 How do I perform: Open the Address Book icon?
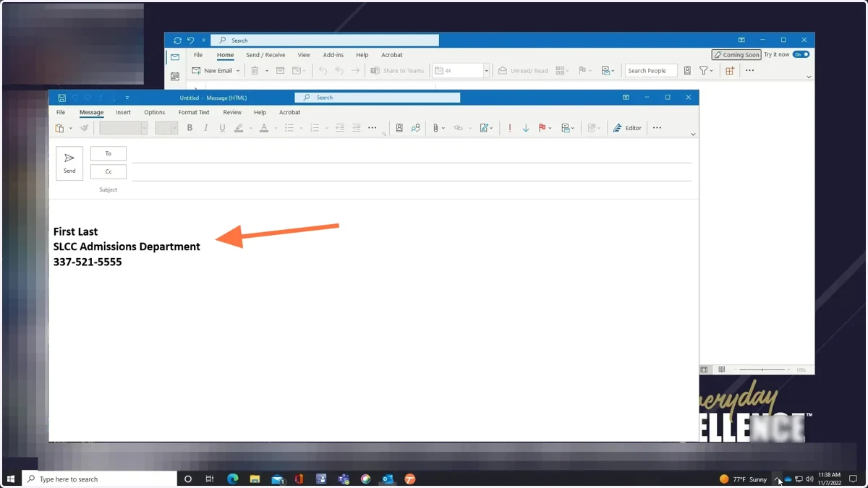399,128
